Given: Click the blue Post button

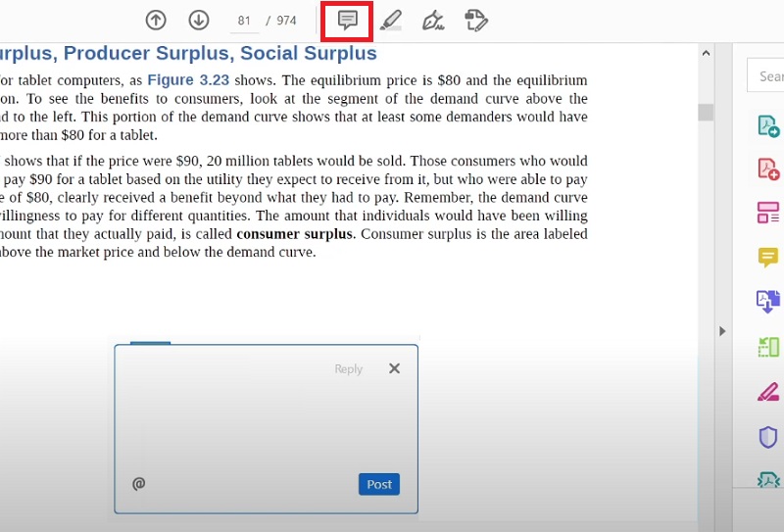Looking at the screenshot, I should (x=379, y=484).
